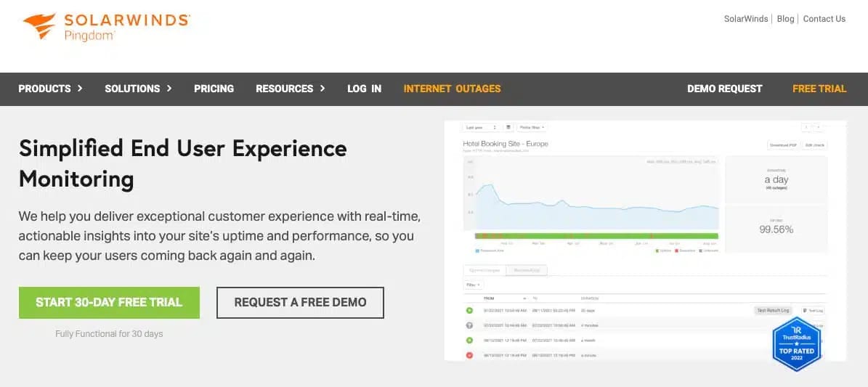The height and width of the screenshot is (387, 868).
Task: Click Start 30-Day Free Trial button
Action: pos(109,302)
